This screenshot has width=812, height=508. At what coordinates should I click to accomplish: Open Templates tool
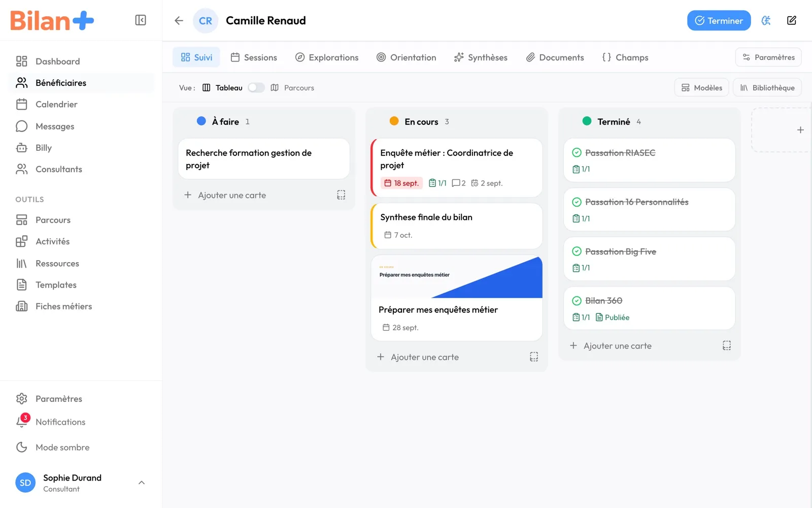click(81, 285)
